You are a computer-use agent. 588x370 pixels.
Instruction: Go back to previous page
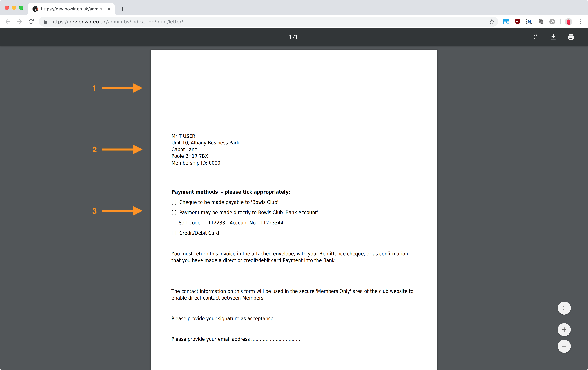point(8,22)
